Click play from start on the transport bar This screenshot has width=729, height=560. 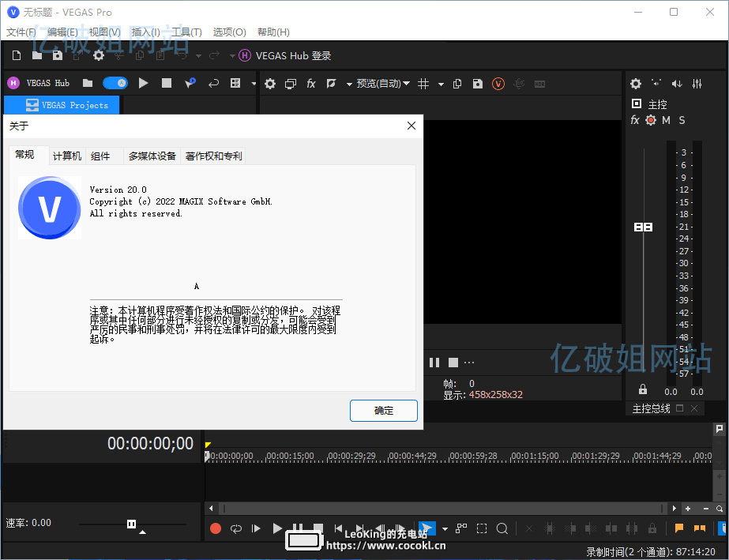coord(256,528)
